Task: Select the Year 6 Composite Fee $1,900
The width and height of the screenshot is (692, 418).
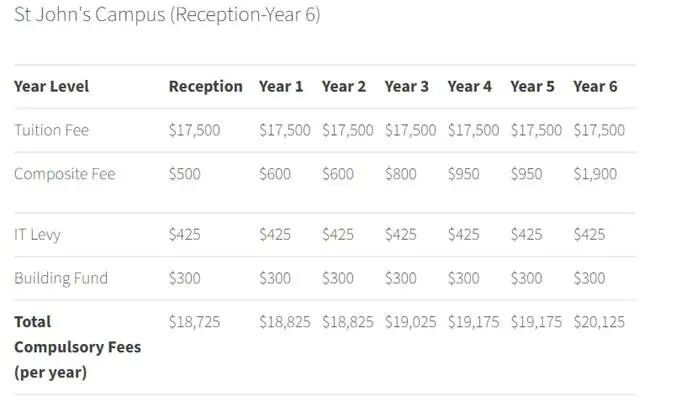Action: 594,174
